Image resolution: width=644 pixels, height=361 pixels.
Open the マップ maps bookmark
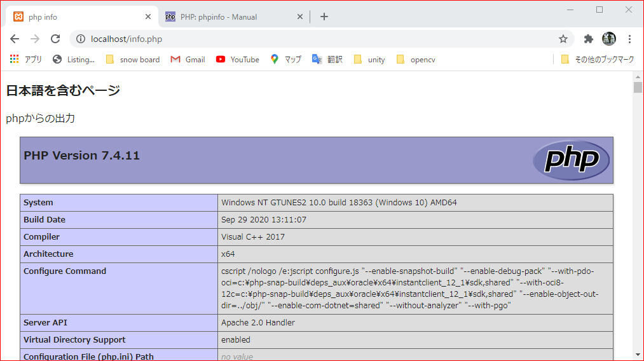click(286, 59)
